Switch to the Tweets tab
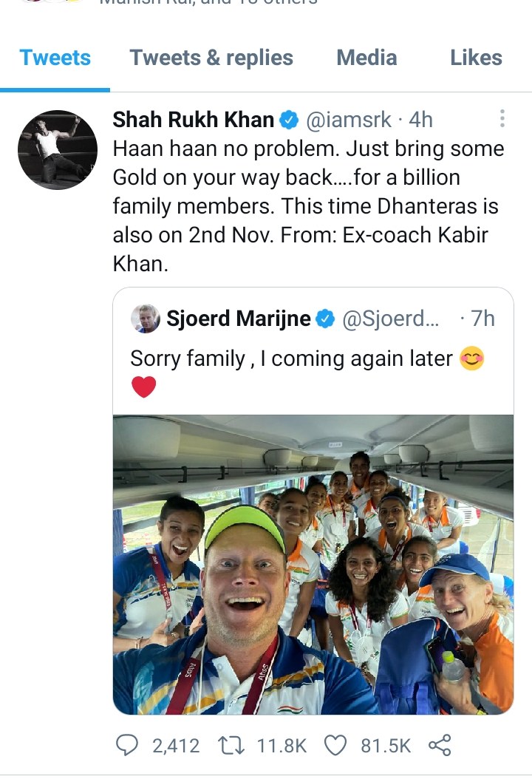 point(55,58)
